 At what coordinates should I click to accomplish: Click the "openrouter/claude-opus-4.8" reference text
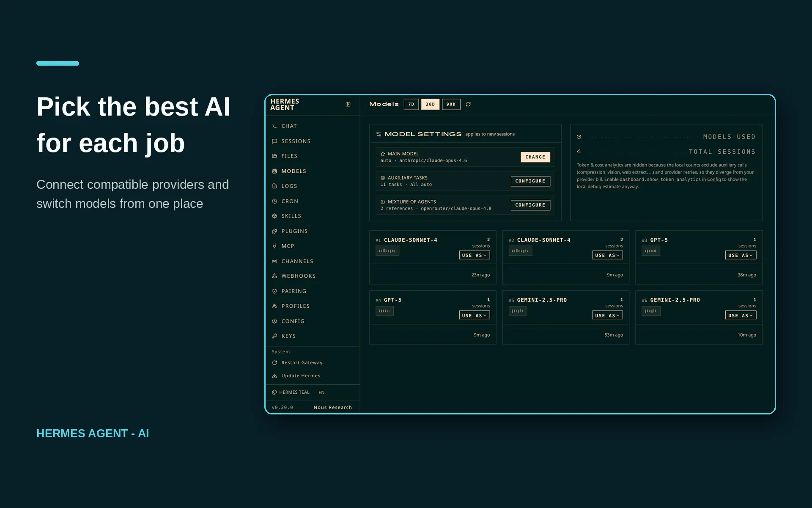coord(456,209)
